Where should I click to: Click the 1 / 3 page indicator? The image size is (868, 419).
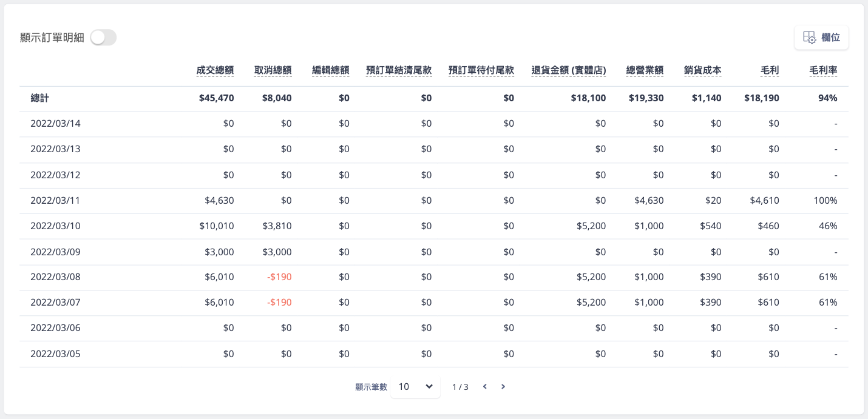(460, 387)
